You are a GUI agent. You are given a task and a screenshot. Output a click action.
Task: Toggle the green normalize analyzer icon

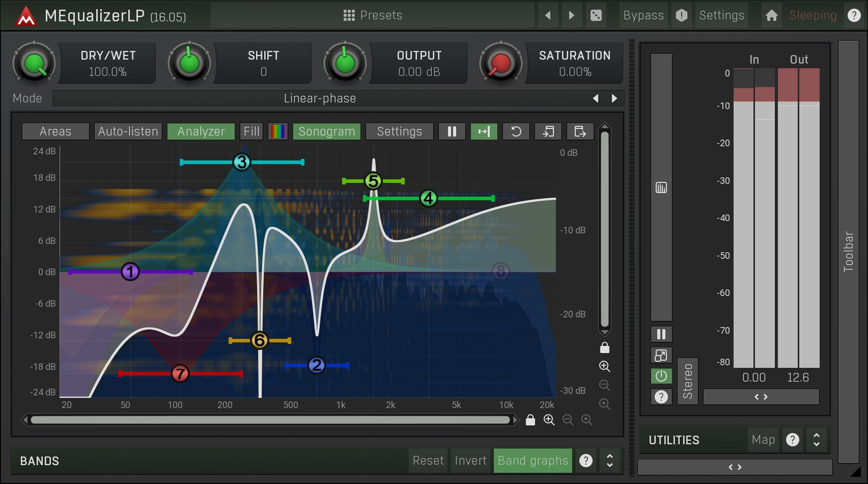[484, 131]
